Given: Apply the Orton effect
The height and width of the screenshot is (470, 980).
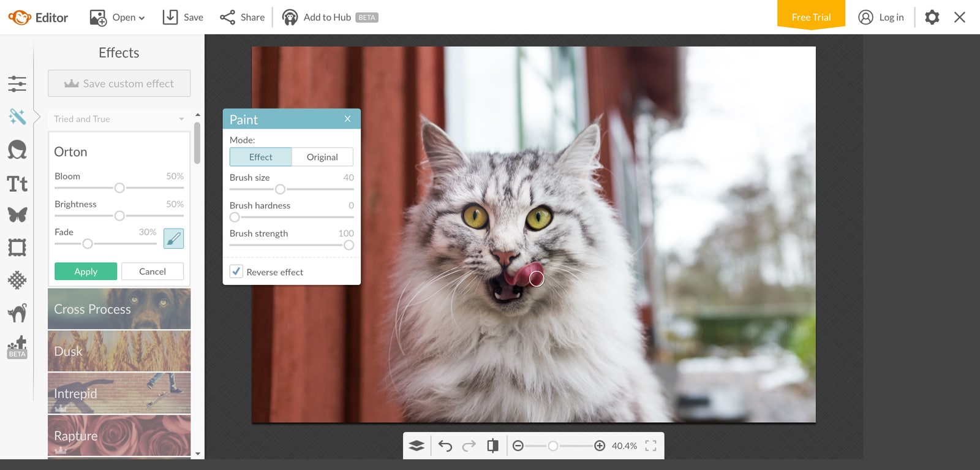Looking at the screenshot, I should click(86, 271).
